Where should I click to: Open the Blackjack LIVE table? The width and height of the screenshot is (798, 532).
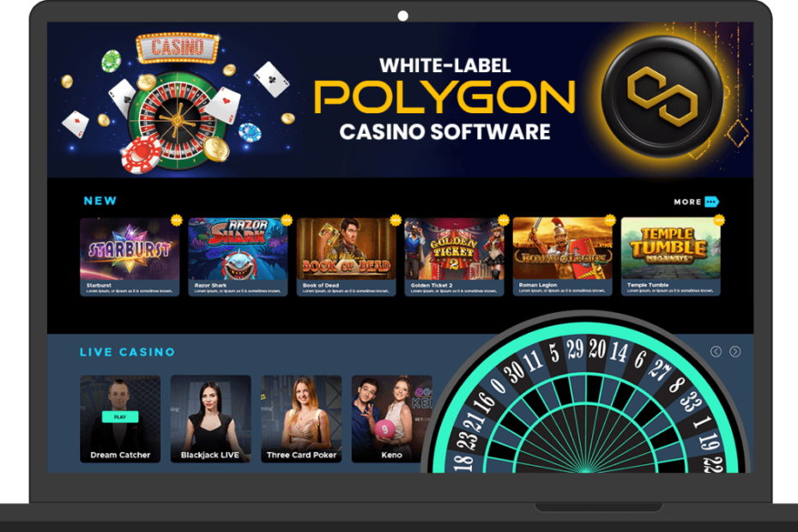211,419
